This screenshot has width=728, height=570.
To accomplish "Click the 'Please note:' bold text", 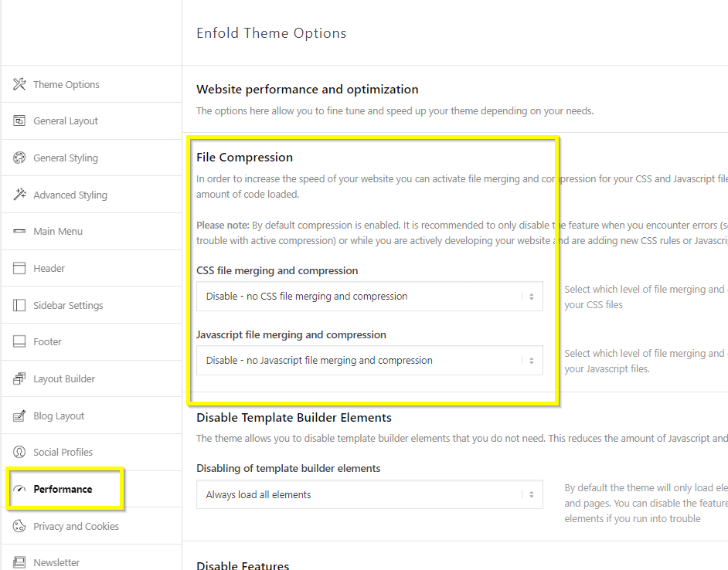I will tap(223, 225).
